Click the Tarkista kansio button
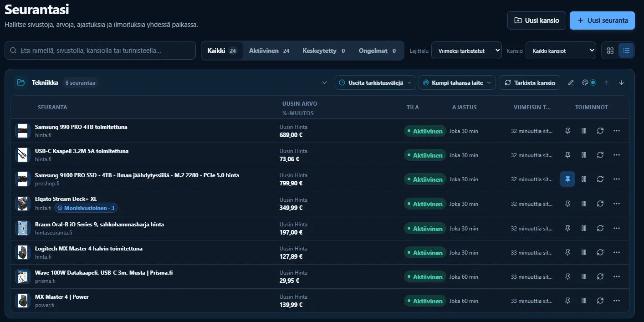The image size is (644, 322). coord(530,82)
